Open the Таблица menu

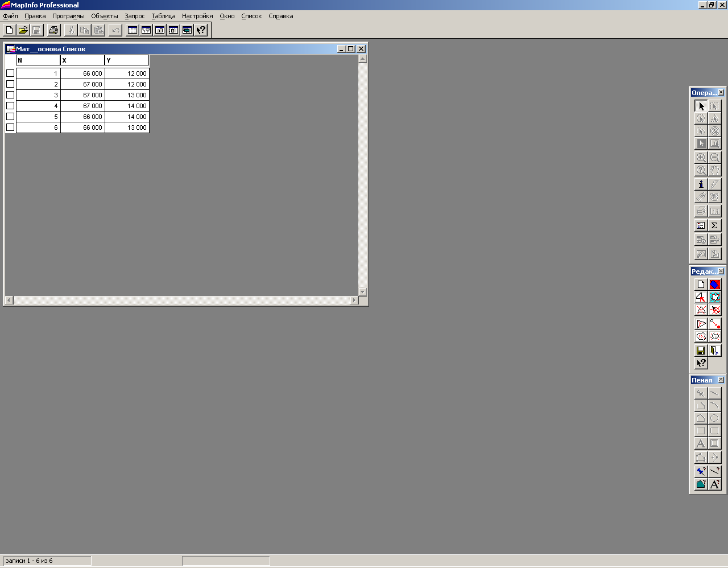click(163, 16)
